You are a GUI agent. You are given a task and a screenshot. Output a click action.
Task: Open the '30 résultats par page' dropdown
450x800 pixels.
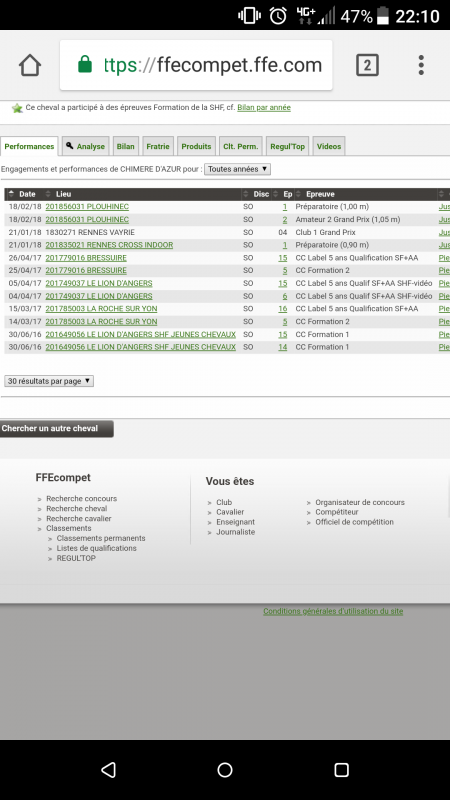[49, 381]
